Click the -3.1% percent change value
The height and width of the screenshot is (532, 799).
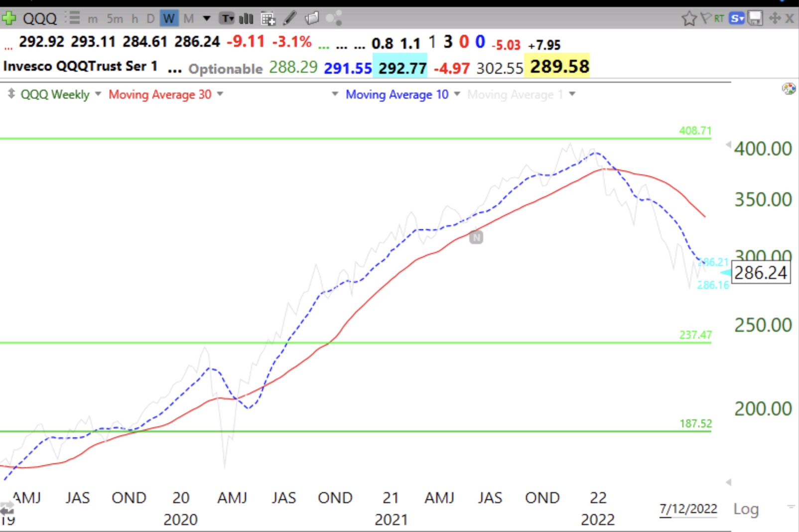pos(292,41)
